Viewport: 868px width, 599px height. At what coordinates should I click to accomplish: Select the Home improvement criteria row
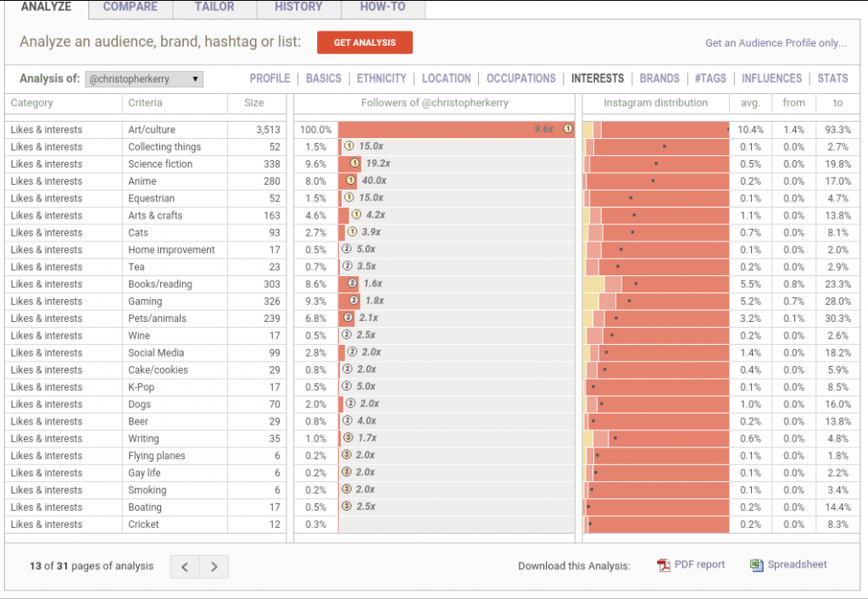pos(145,249)
